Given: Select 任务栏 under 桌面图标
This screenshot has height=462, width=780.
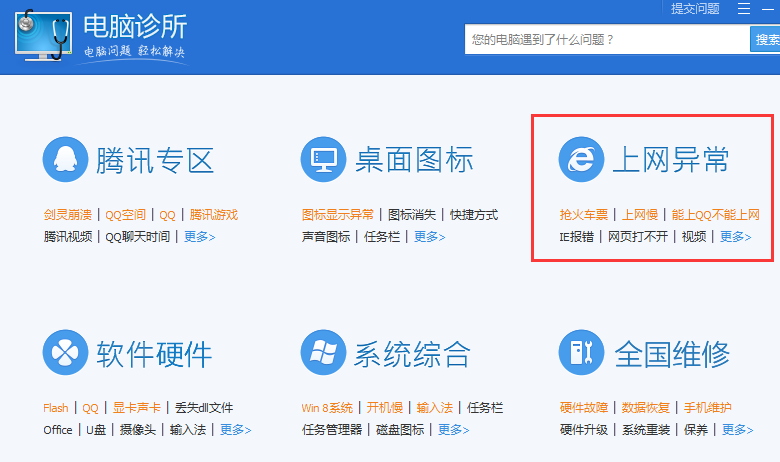Looking at the screenshot, I should click(x=382, y=237).
